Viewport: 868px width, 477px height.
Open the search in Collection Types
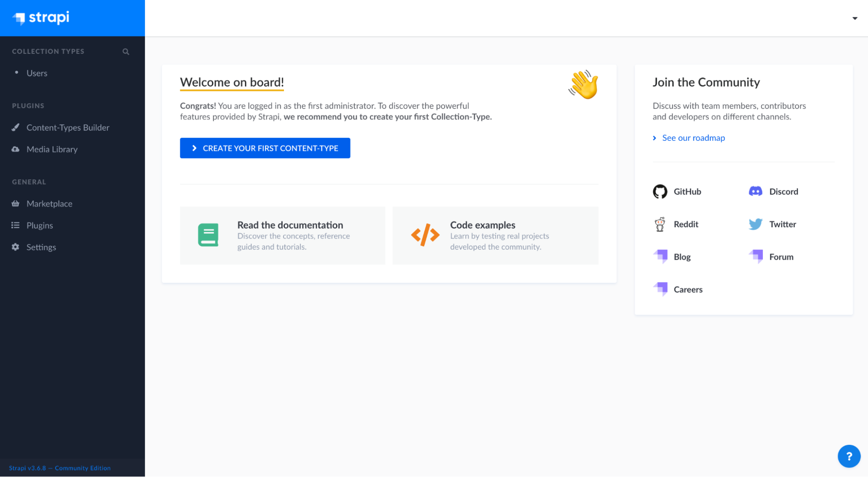pyautogui.click(x=125, y=51)
